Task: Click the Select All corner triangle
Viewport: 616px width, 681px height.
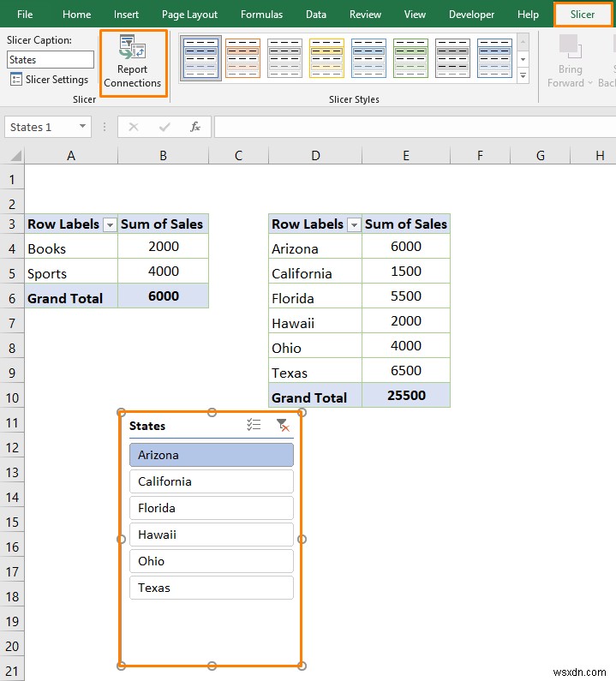Action: click(15, 155)
